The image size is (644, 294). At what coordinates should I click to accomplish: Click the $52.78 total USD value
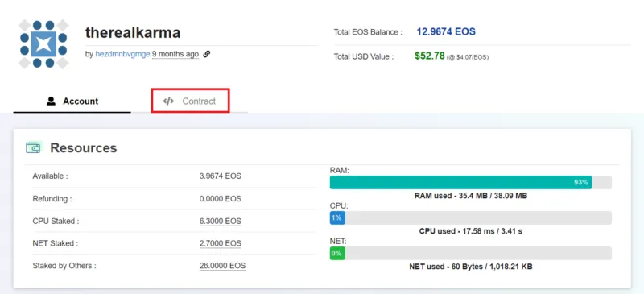click(x=430, y=56)
